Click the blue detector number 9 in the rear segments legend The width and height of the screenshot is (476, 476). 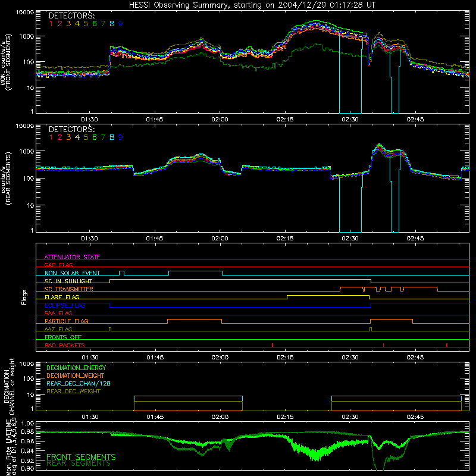(121, 137)
